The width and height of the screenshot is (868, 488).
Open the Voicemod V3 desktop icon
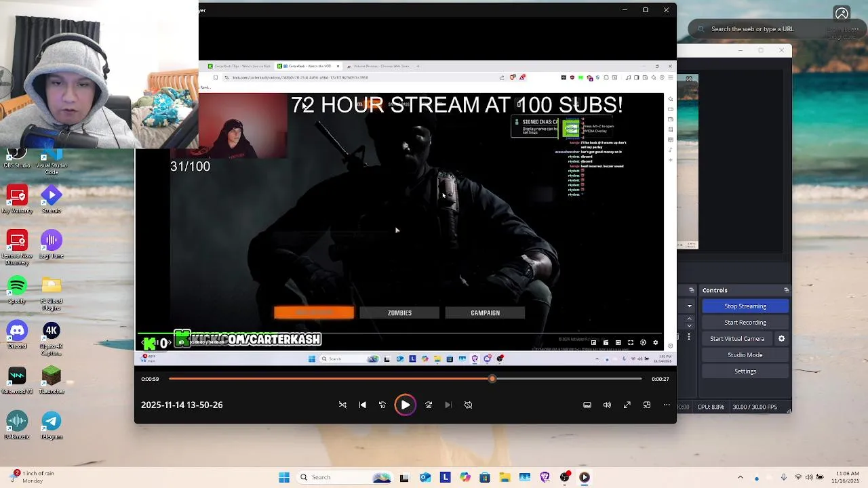pos(17,381)
